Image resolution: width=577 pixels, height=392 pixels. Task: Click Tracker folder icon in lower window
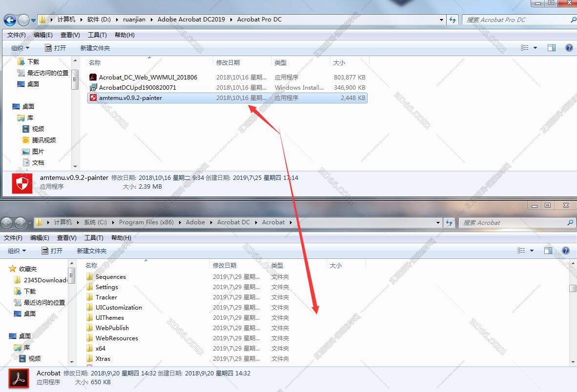click(89, 297)
